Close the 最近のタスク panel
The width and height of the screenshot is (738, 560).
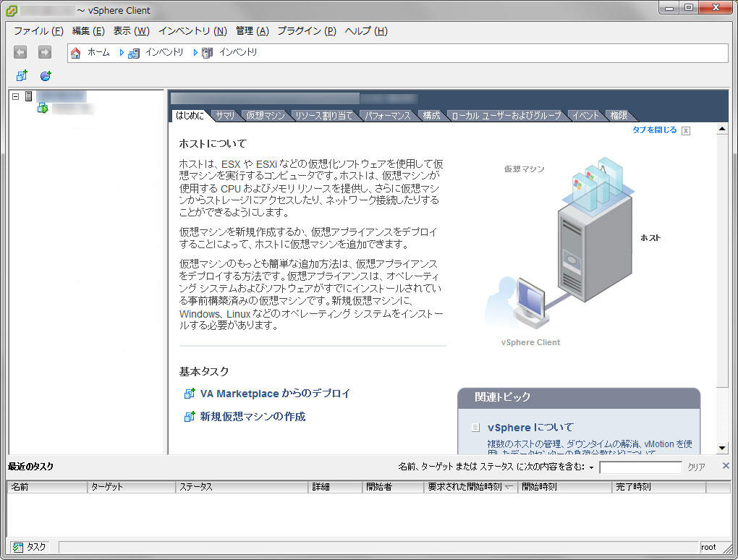point(726,465)
